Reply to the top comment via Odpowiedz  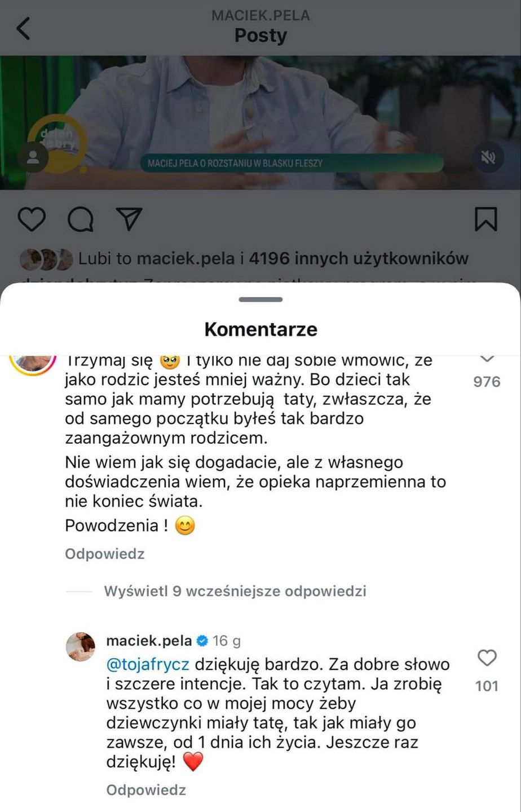(105, 554)
